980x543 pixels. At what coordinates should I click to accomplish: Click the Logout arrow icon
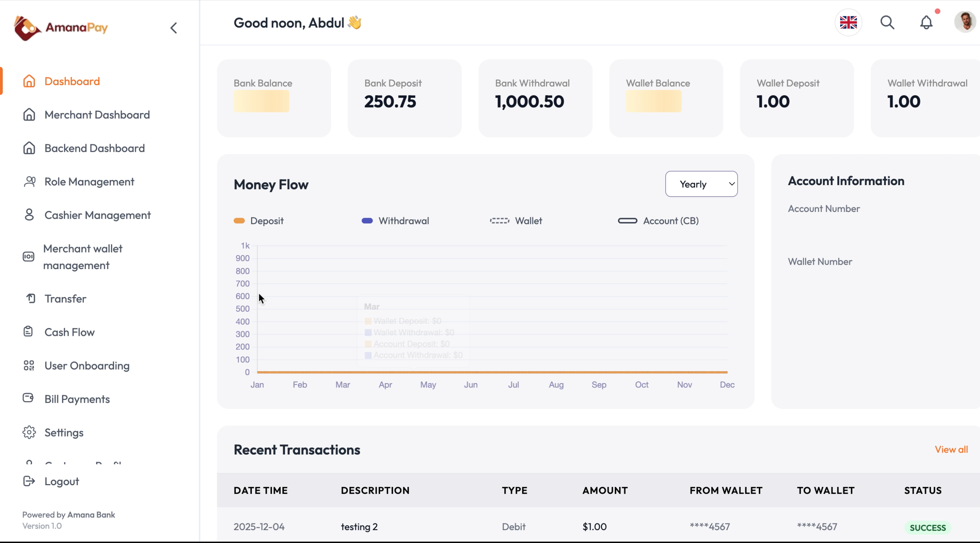pos(29,481)
